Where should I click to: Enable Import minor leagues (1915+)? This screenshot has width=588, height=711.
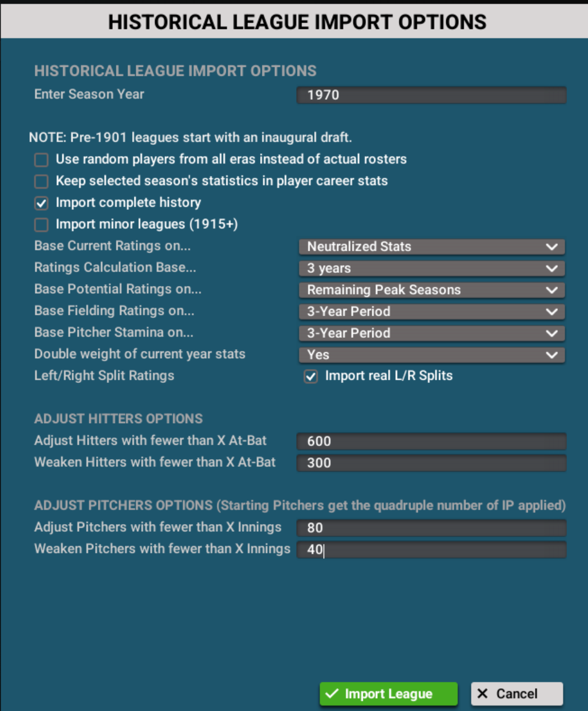[x=41, y=225]
